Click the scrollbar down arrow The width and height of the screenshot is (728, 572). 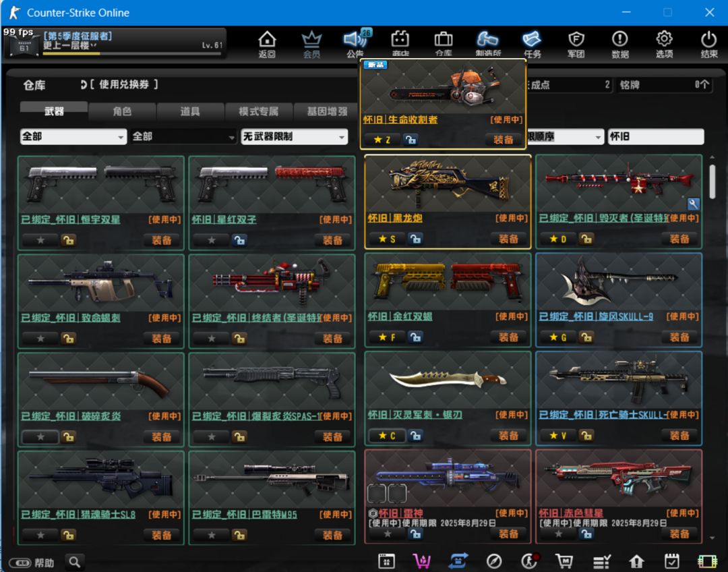click(712, 538)
